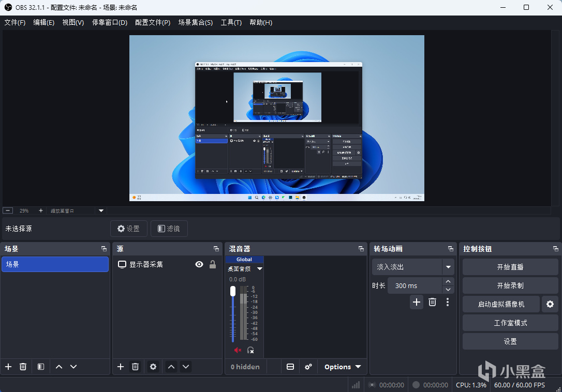Click the 启动虚拟摄像机 button

coord(501,304)
